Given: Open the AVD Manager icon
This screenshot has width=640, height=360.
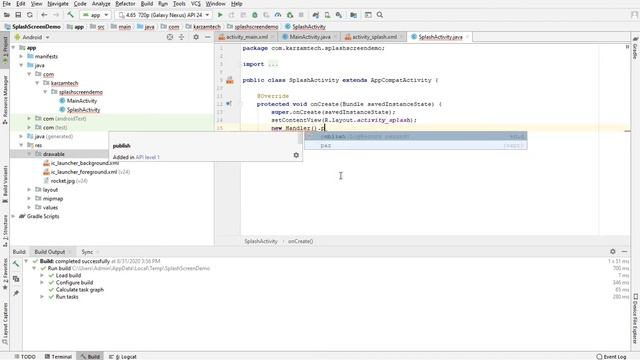Looking at the screenshot, I should tap(327, 15).
